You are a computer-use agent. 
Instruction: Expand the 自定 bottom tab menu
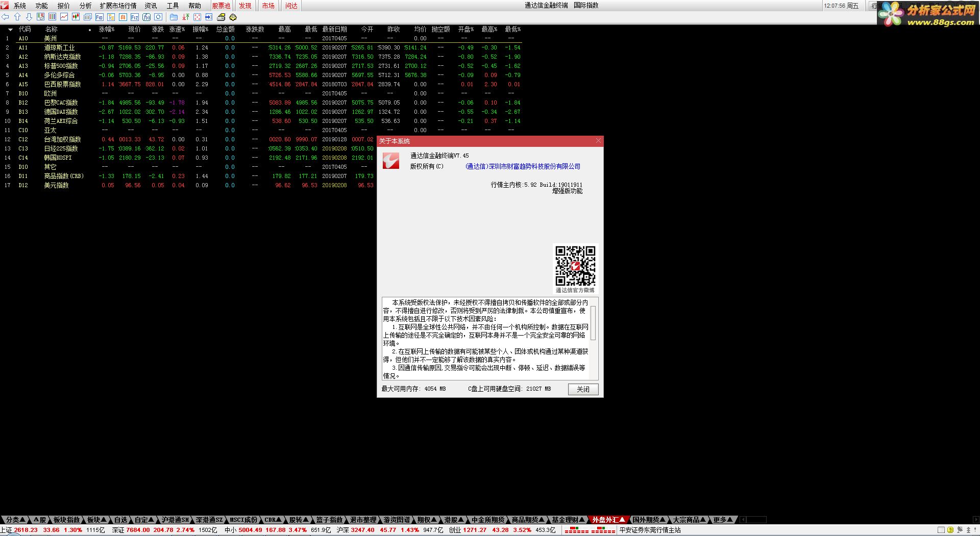click(144, 520)
